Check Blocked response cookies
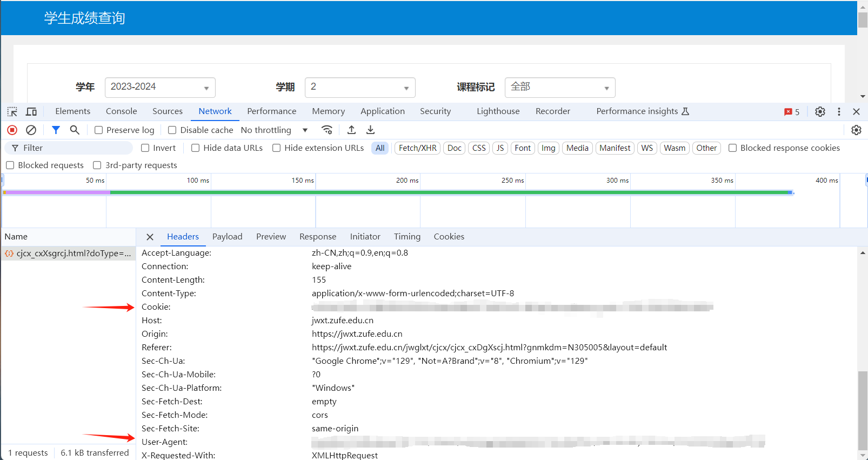The image size is (868, 460). tap(732, 148)
